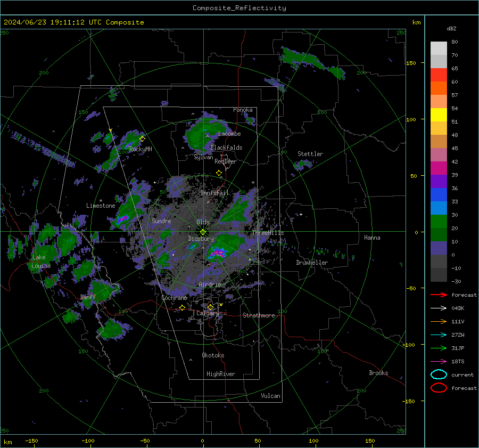Click the ThreeHills label on the map

(x=268, y=233)
